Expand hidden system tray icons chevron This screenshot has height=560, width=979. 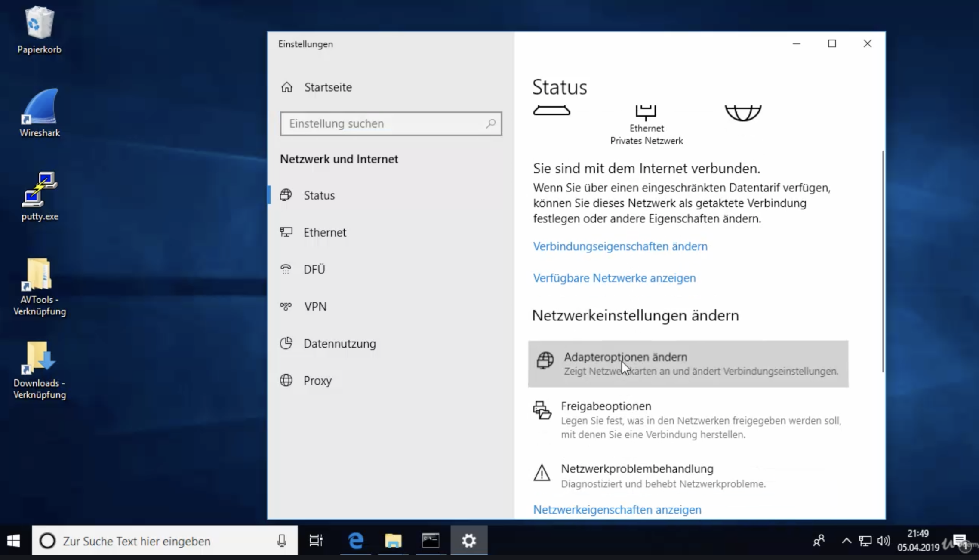tap(846, 541)
